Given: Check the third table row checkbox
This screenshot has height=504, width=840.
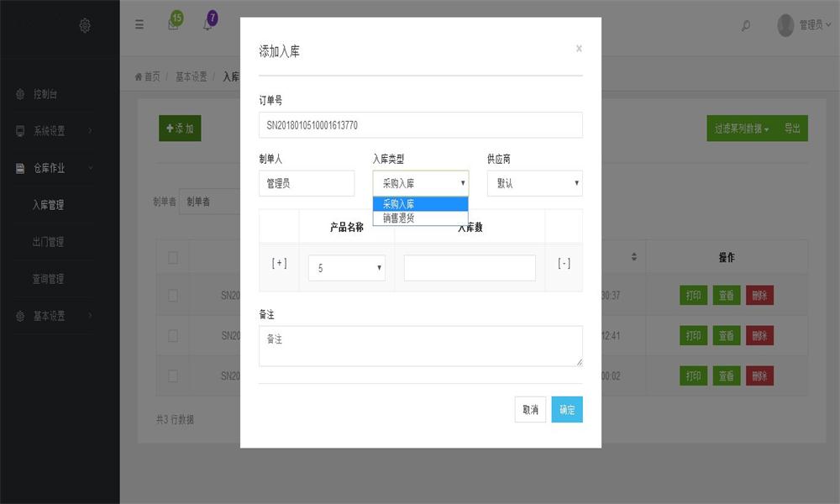Looking at the screenshot, I should (x=173, y=375).
